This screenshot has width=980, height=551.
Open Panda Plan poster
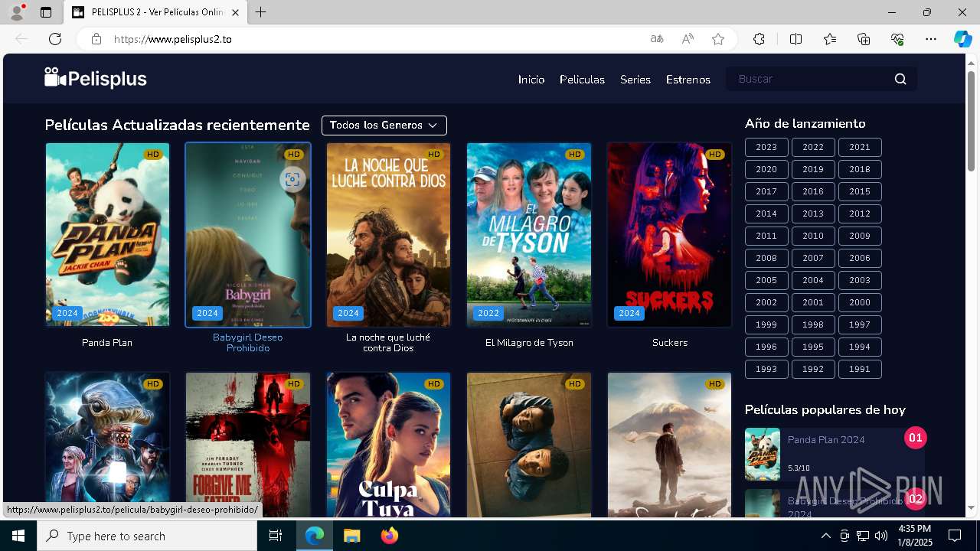point(107,234)
